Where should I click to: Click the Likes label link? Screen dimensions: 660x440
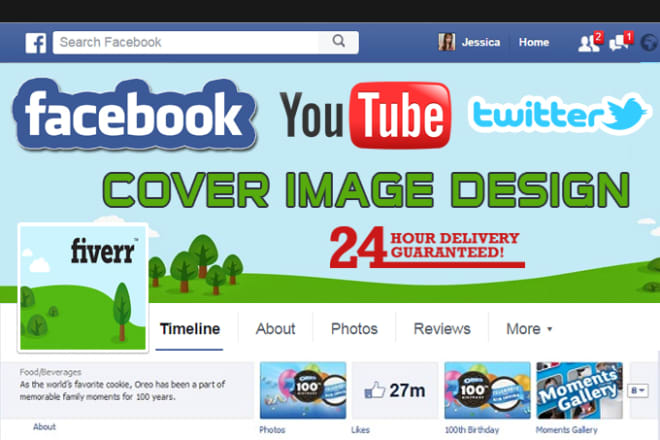(x=360, y=430)
